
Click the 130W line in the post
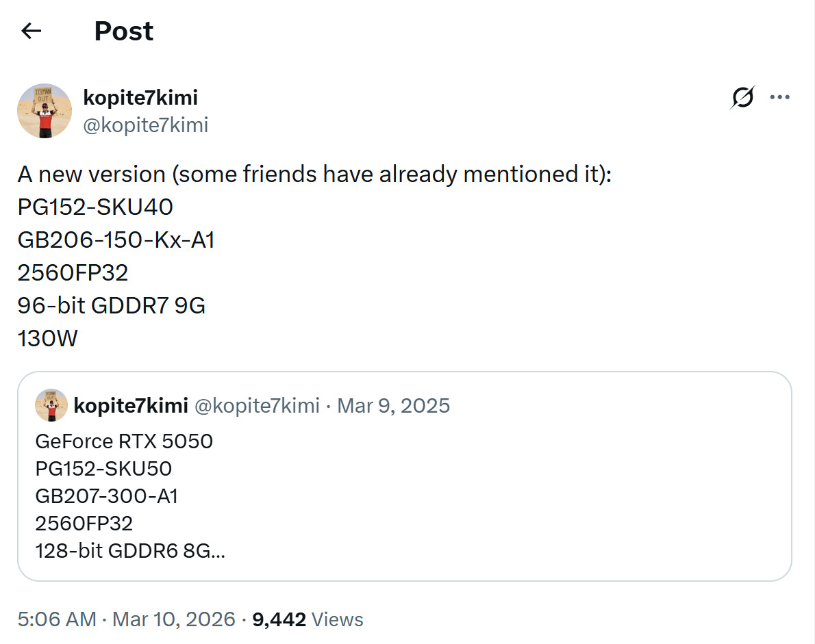48,338
